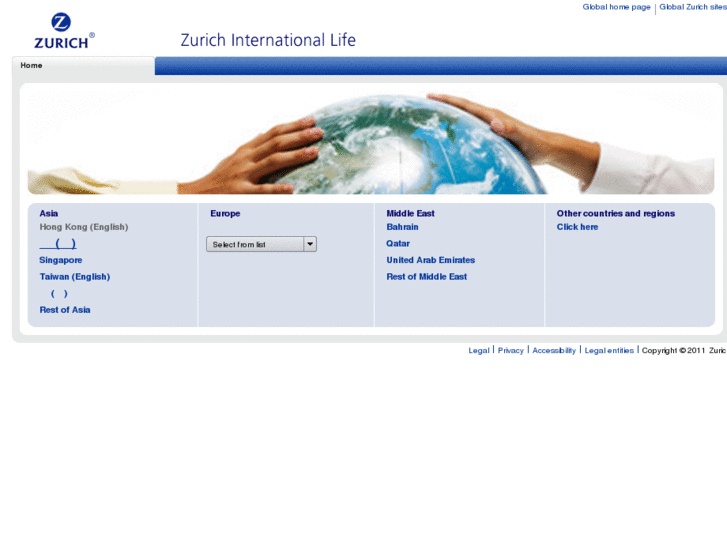Screen dimensions: 727x545
Task: Click the Asia heading
Action: coord(49,213)
